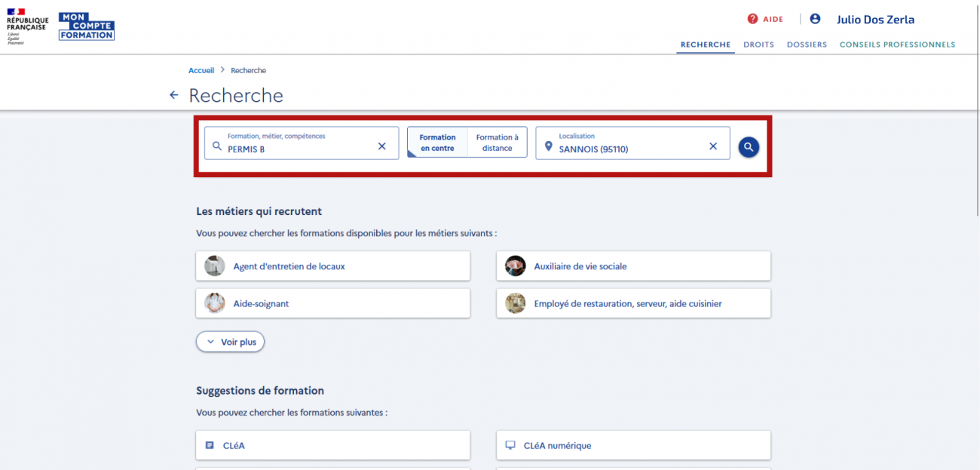Expand the Voir plus list of métiers
The image size is (980, 470).
[x=231, y=342]
